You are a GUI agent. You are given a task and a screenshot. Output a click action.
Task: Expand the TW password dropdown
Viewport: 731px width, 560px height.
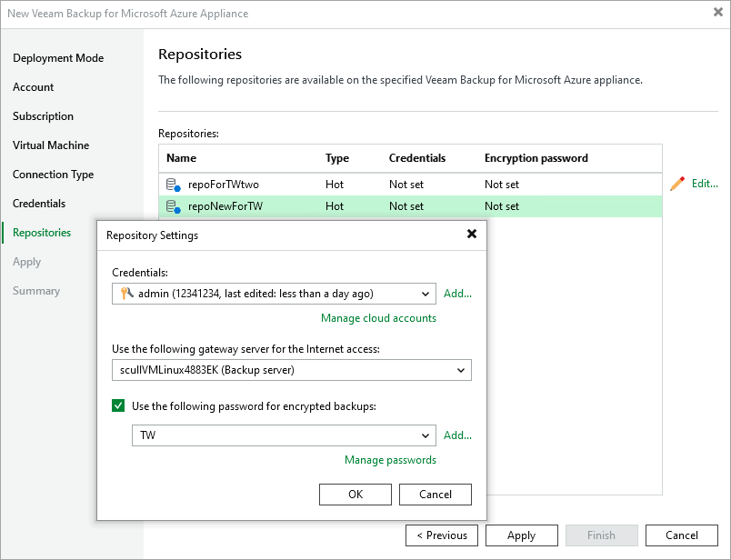pos(426,435)
